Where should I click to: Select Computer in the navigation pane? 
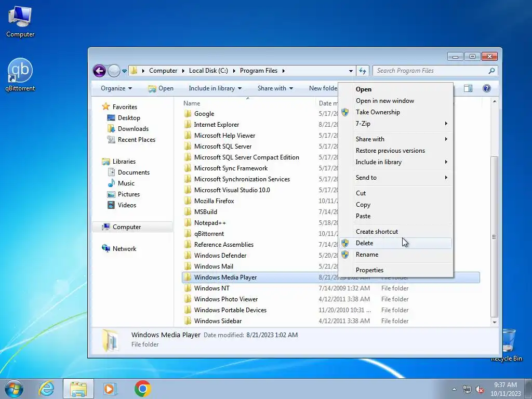pos(132,227)
